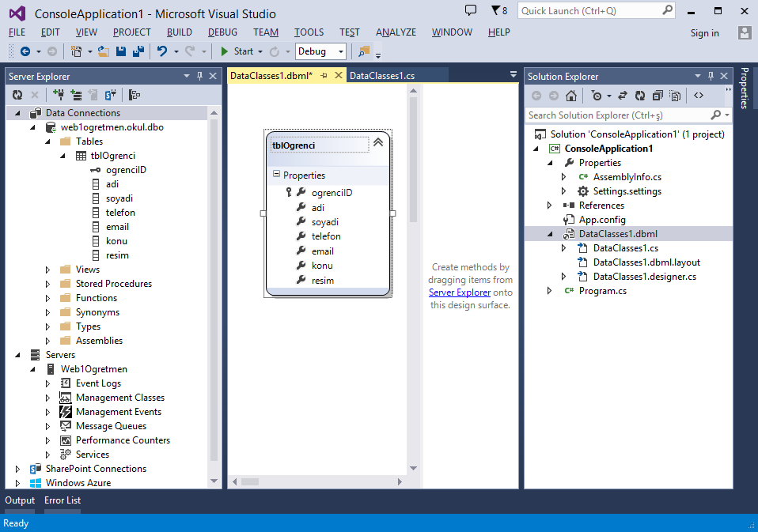Image resolution: width=758 pixels, height=532 pixels.
Task: Pin the Server Explorer panel
Action: [x=199, y=76]
